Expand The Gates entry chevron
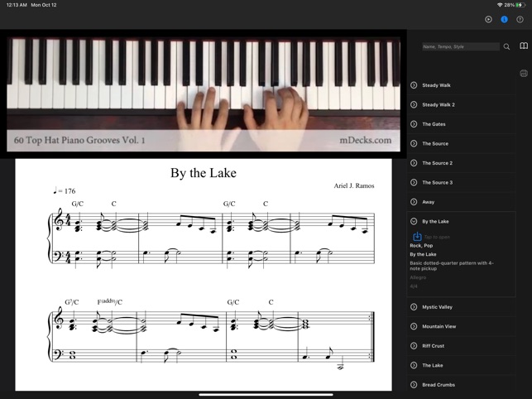The height and width of the screenshot is (399, 532). tap(414, 124)
